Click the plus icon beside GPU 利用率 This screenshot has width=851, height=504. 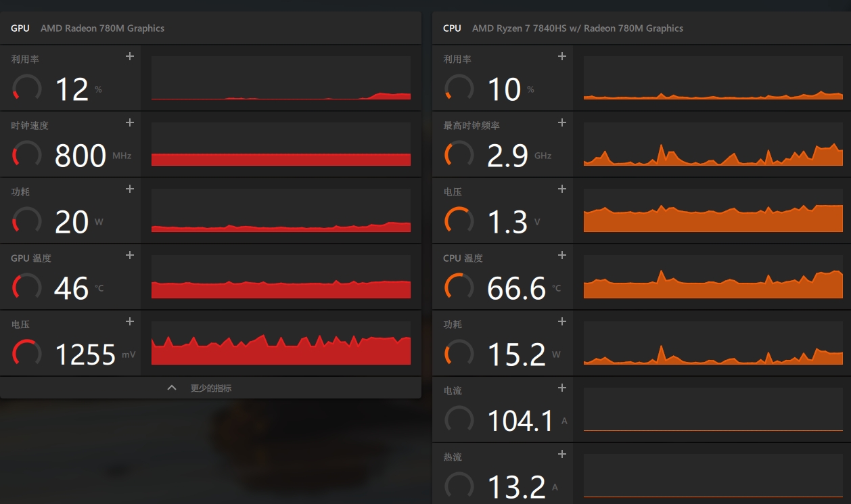point(130,57)
